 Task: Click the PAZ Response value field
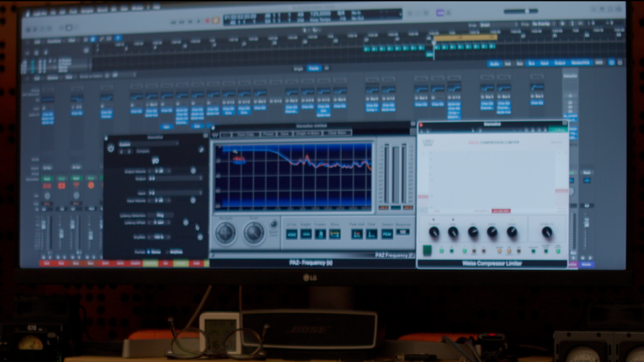(403, 232)
